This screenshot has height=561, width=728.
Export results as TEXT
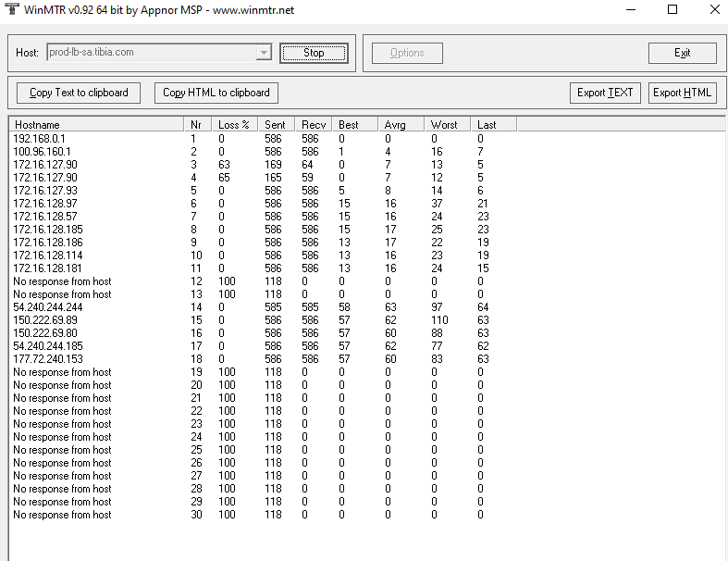click(605, 93)
